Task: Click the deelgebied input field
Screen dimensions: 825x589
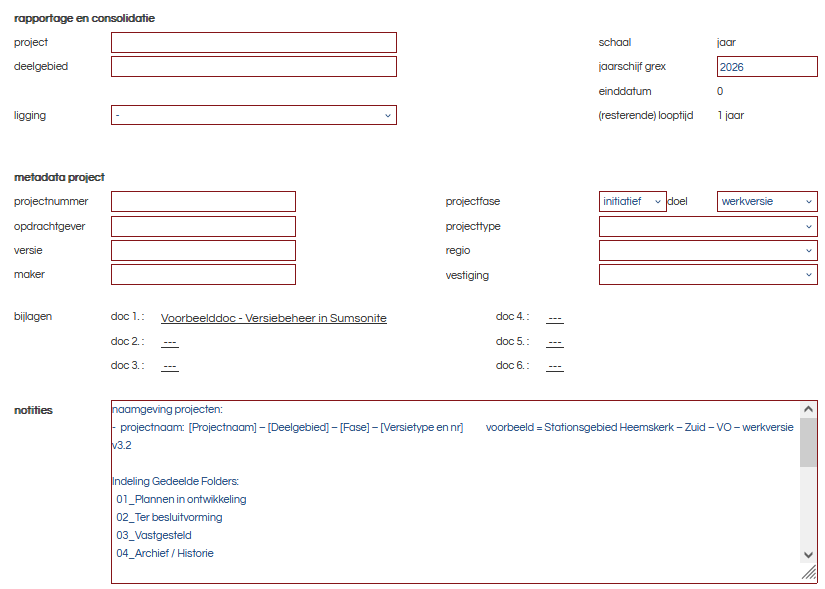Action: pyautogui.click(x=252, y=66)
